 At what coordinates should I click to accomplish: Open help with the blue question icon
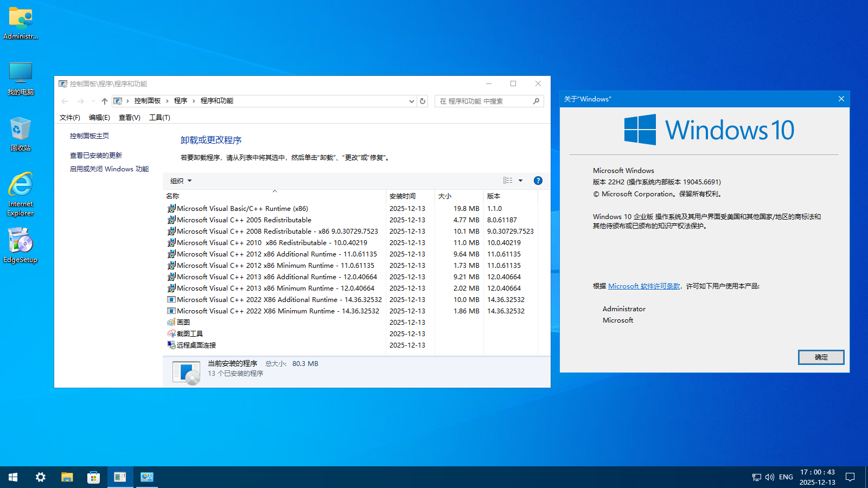(x=538, y=181)
